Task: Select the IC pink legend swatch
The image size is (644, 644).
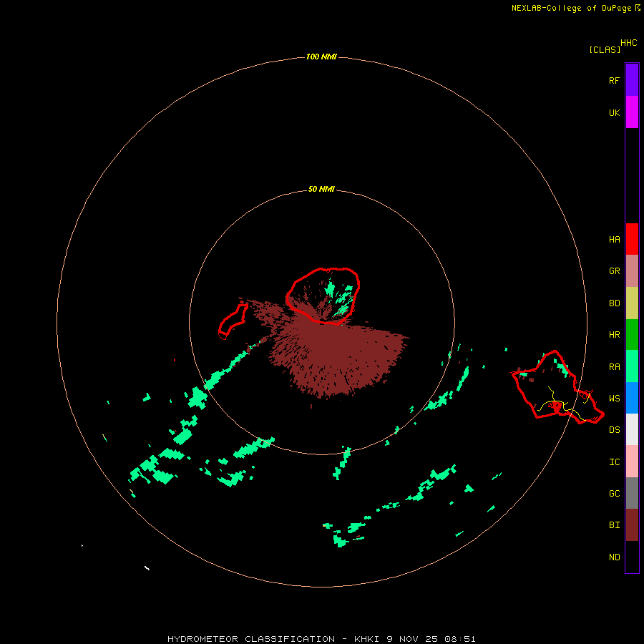Action: 632,462
